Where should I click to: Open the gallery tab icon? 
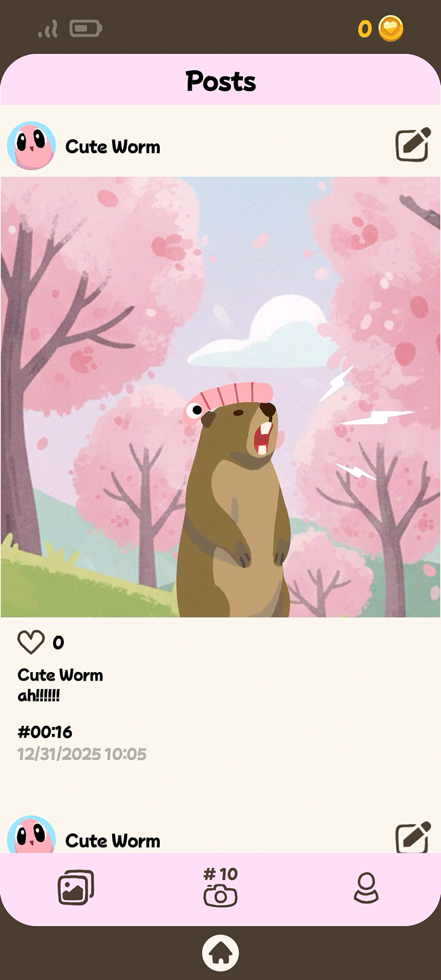76,888
